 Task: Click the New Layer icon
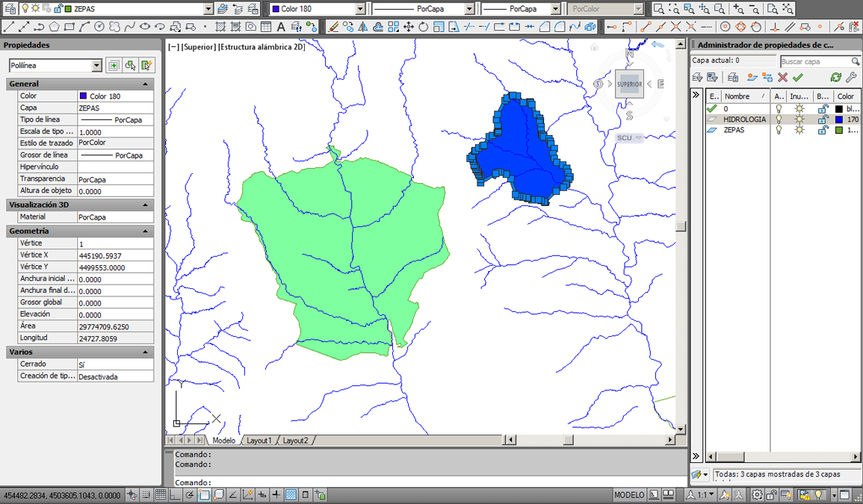752,78
